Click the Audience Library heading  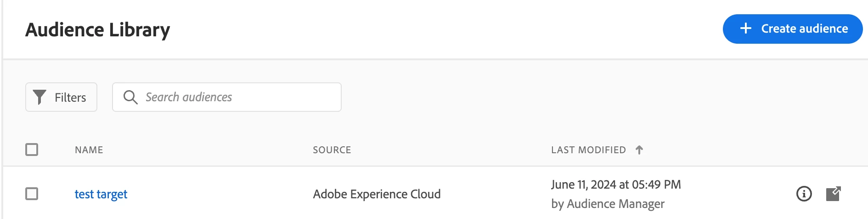[x=98, y=30]
